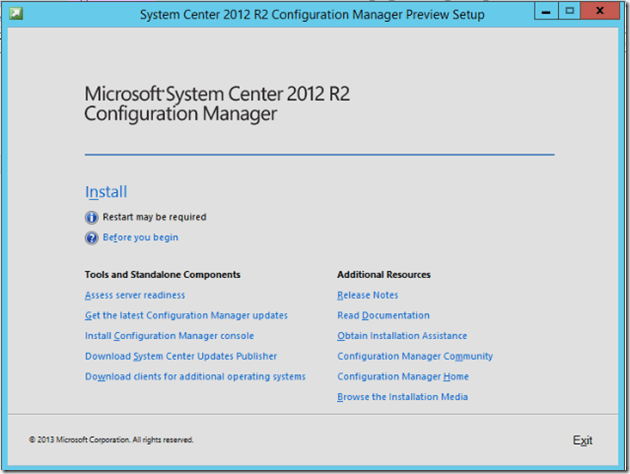Click the setup window's title bar icon
Viewport: 630px width, 474px height.
(17, 15)
